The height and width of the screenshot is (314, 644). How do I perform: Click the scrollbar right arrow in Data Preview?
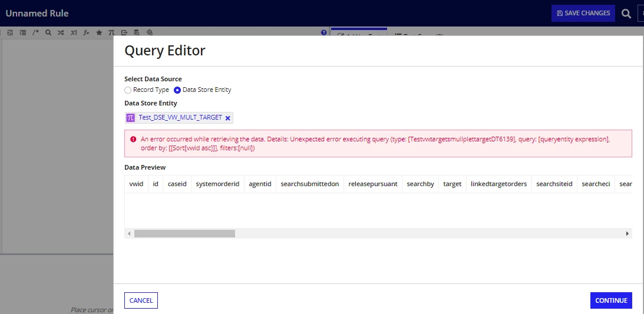(x=627, y=233)
